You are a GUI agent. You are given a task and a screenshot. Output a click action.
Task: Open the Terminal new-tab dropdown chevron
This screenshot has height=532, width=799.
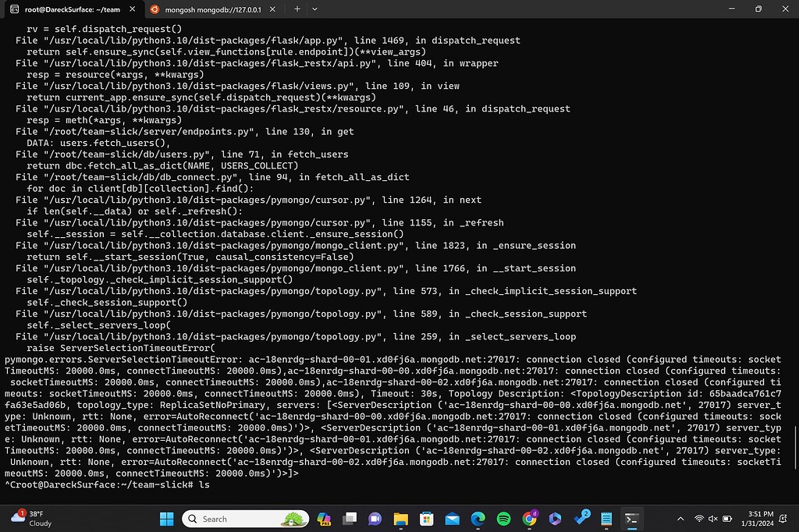pyautogui.click(x=314, y=9)
